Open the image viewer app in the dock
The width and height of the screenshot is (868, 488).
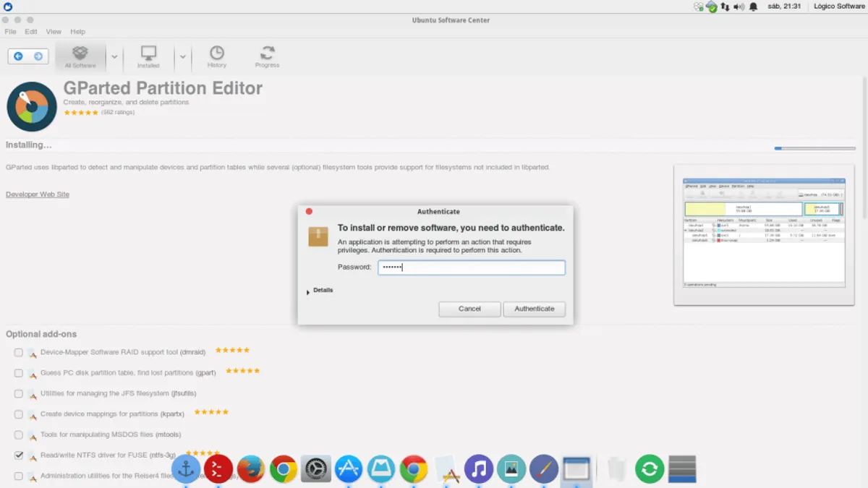coord(511,469)
